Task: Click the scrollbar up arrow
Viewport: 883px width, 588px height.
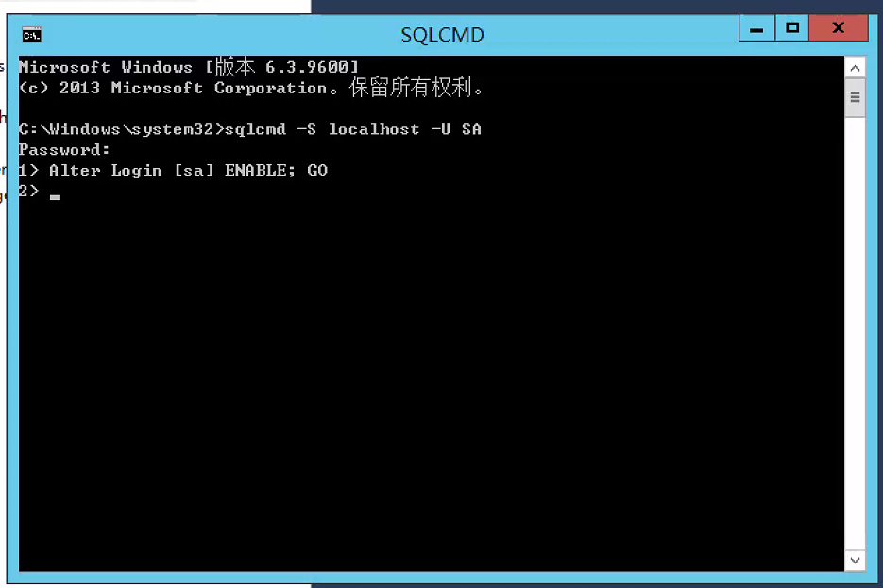Action: point(855,68)
